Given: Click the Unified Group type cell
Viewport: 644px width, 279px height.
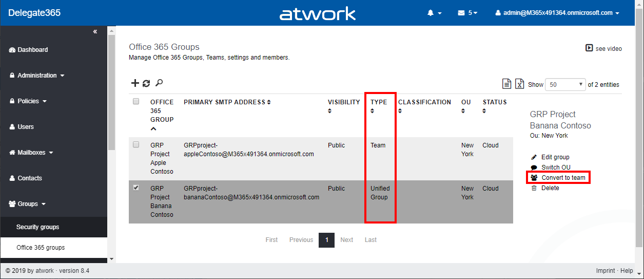Looking at the screenshot, I should [x=379, y=193].
